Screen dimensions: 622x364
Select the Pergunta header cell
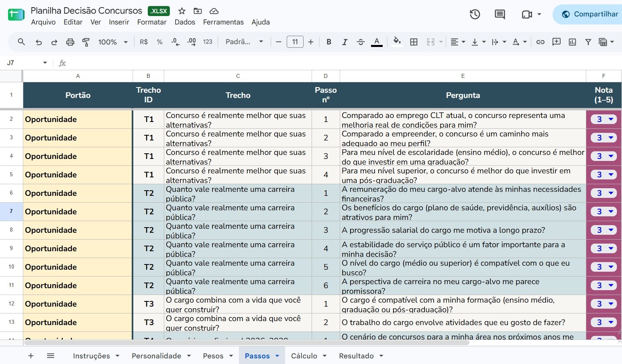point(463,95)
